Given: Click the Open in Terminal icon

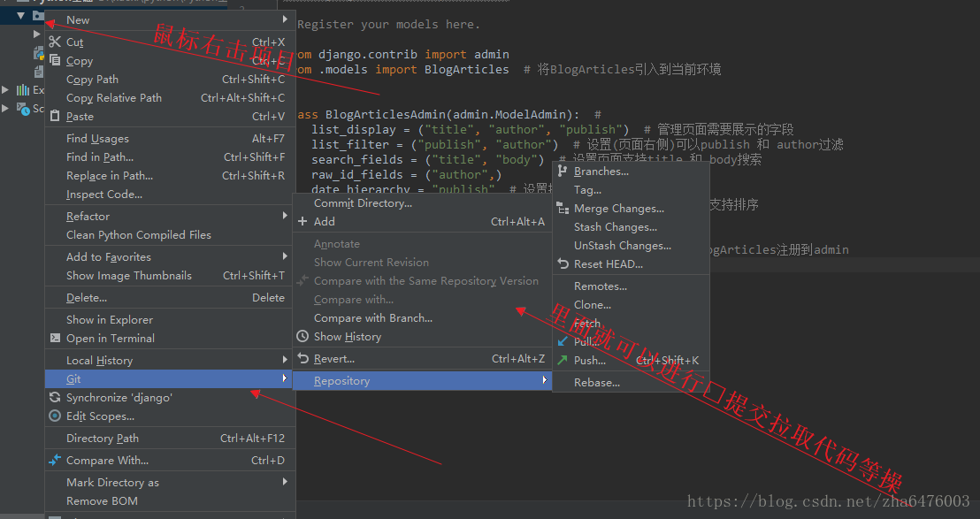Looking at the screenshot, I should pyautogui.click(x=55, y=338).
